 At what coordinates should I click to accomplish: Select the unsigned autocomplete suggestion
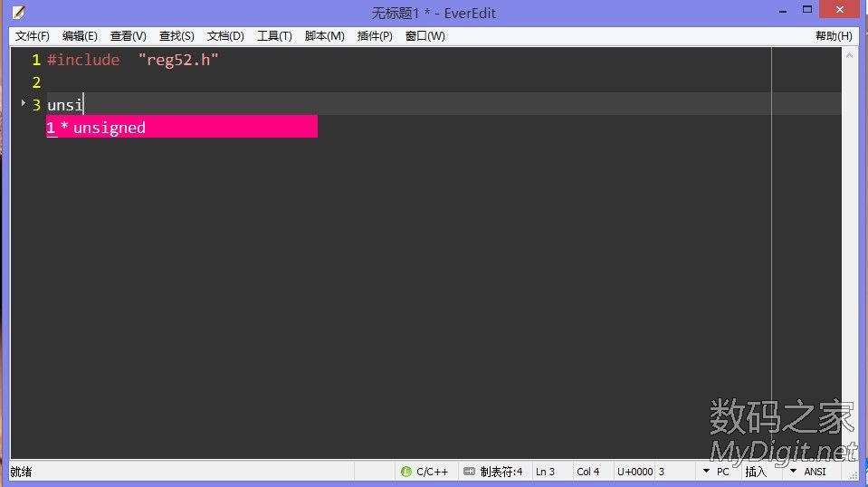tap(181, 128)
